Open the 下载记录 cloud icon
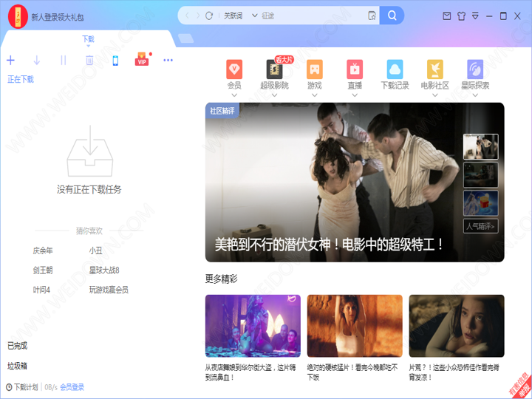The image size is (532, 399). pos(395,69)
